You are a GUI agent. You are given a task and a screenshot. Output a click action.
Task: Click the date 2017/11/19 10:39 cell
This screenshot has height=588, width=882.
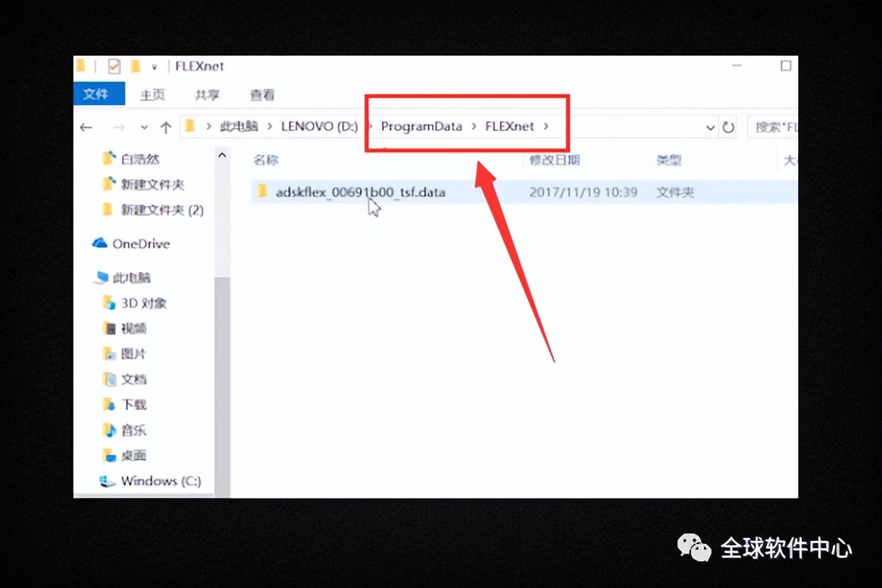click(583, 193)
